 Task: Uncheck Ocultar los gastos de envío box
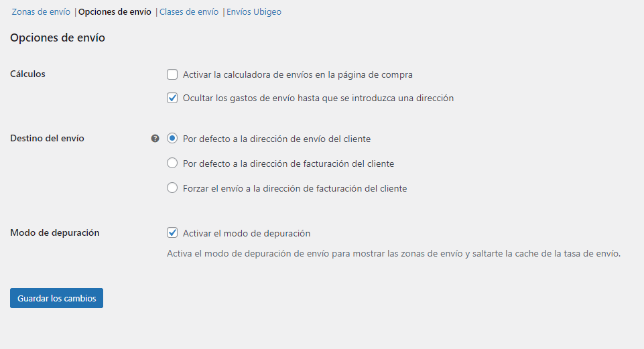(172, 98)
